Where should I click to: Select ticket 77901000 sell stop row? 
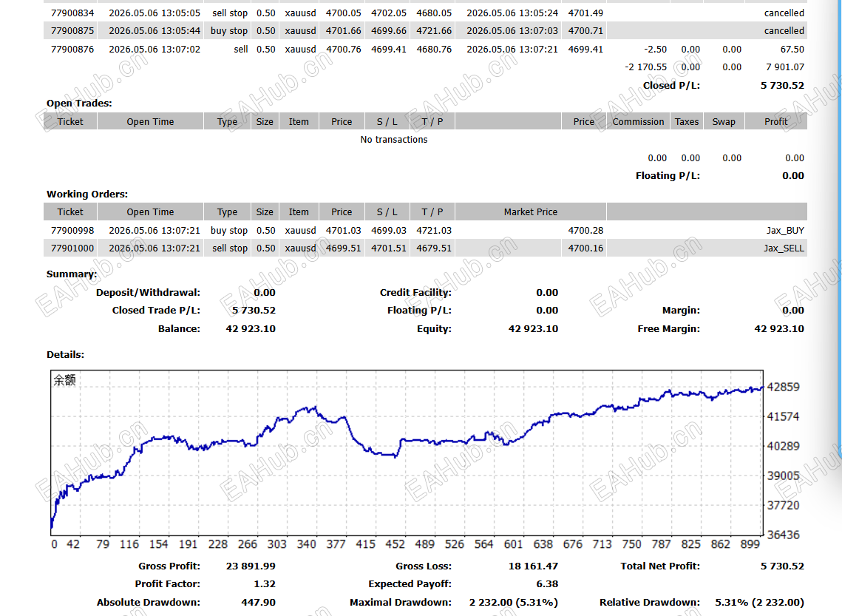(425, 248)
